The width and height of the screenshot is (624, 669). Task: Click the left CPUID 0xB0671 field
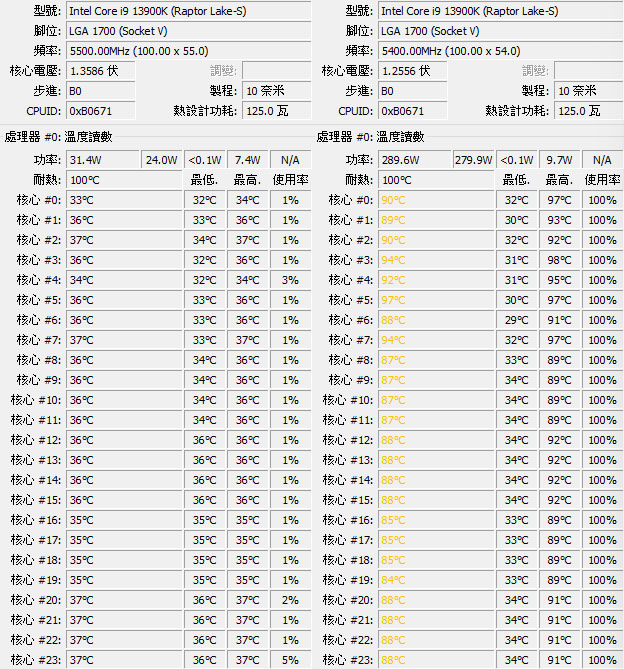coord(101,111)
